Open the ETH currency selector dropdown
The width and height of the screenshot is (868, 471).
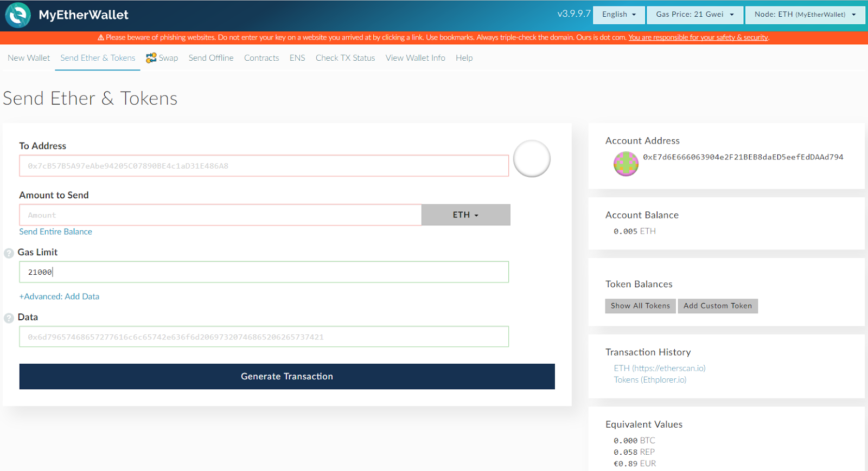(x=466, y=215)
